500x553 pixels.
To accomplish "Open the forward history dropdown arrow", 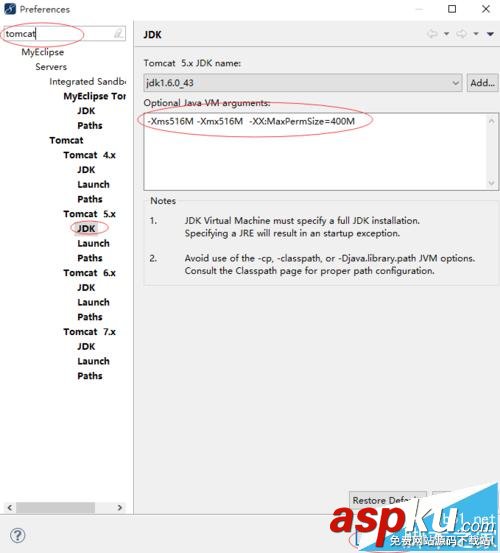I will click(476, 34).
